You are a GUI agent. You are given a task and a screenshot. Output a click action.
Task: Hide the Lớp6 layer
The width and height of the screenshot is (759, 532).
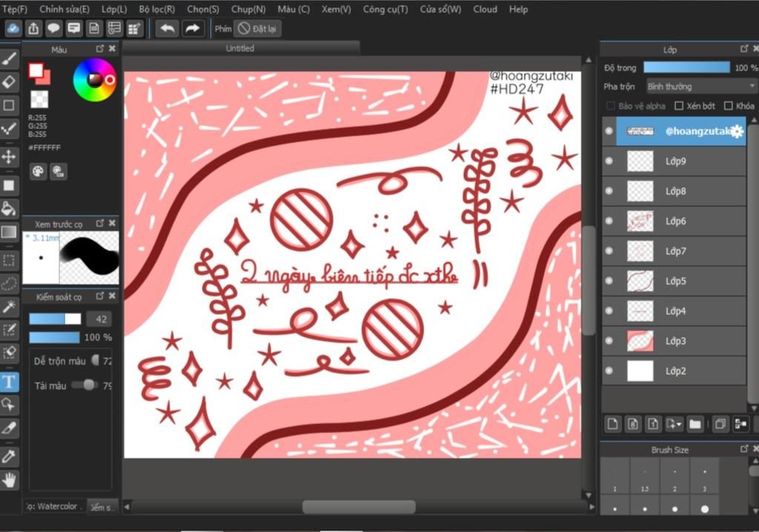(x=609, y=221)
